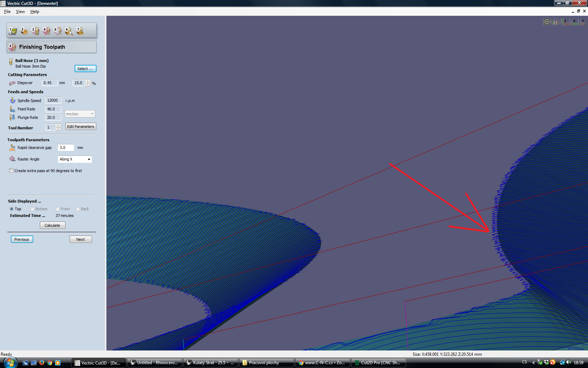
Task: Zoom to fit the 3D view
Action: (547, 22)
